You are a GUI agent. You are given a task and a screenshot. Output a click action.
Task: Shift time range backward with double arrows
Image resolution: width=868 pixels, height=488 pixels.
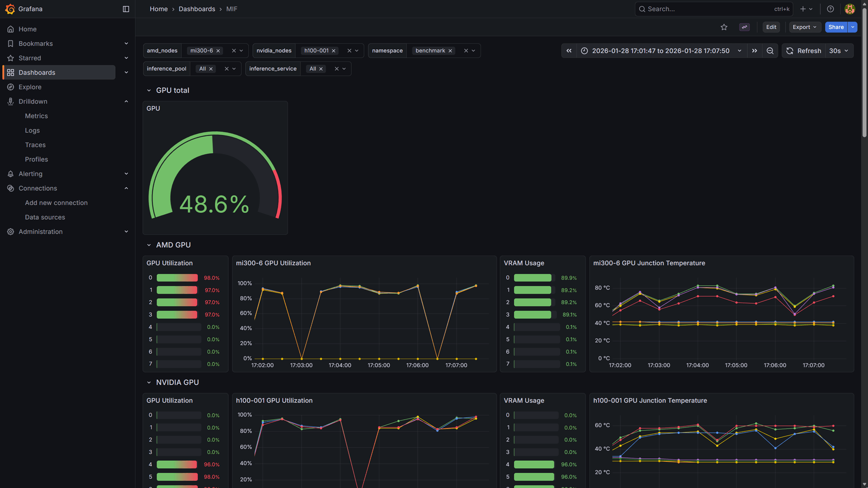coord(569,51)
